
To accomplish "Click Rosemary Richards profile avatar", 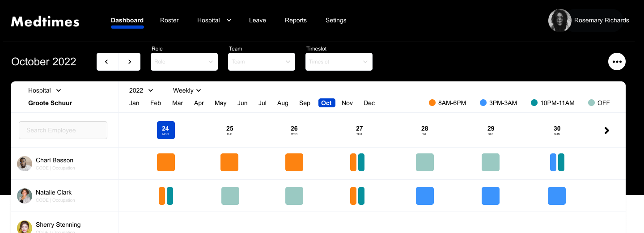I will (x=559, y=21).
